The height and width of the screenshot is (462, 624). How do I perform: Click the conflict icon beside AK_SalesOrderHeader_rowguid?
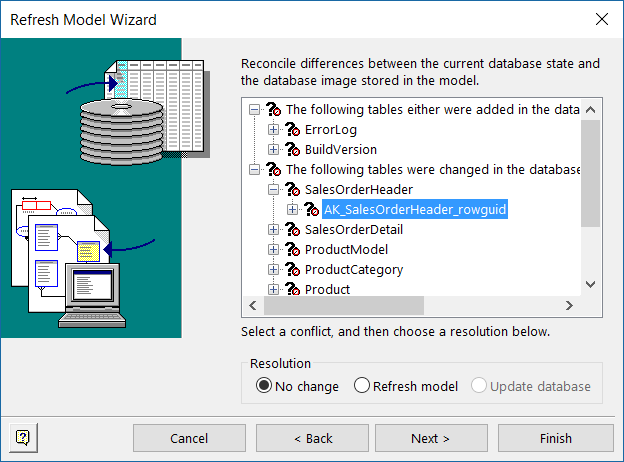tap(311, 210)
